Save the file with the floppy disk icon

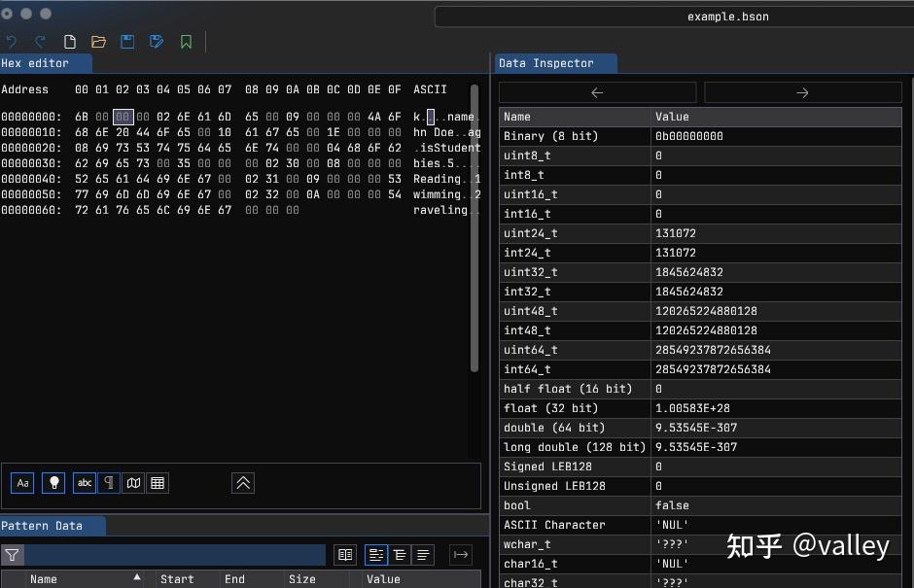point(127,42)
